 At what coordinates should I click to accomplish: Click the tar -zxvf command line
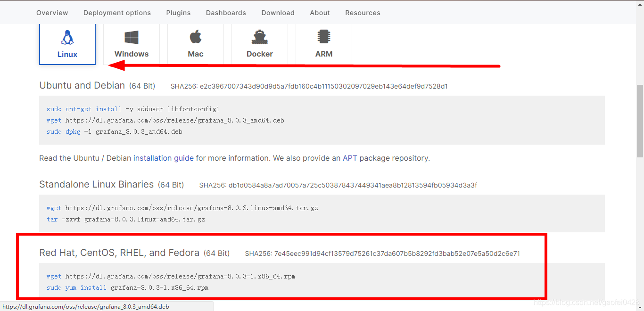click(126, 219)
